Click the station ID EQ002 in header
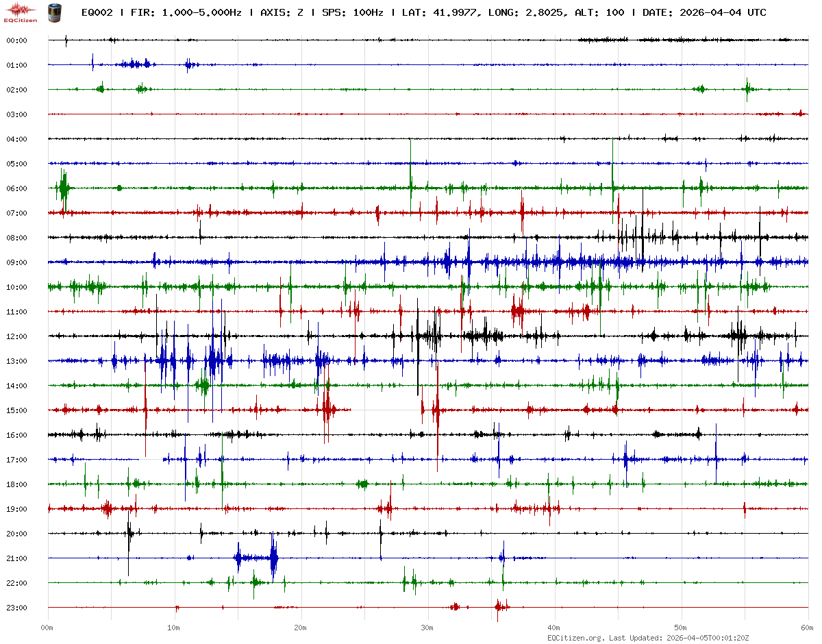822x644 pixels. click(97, 13)
